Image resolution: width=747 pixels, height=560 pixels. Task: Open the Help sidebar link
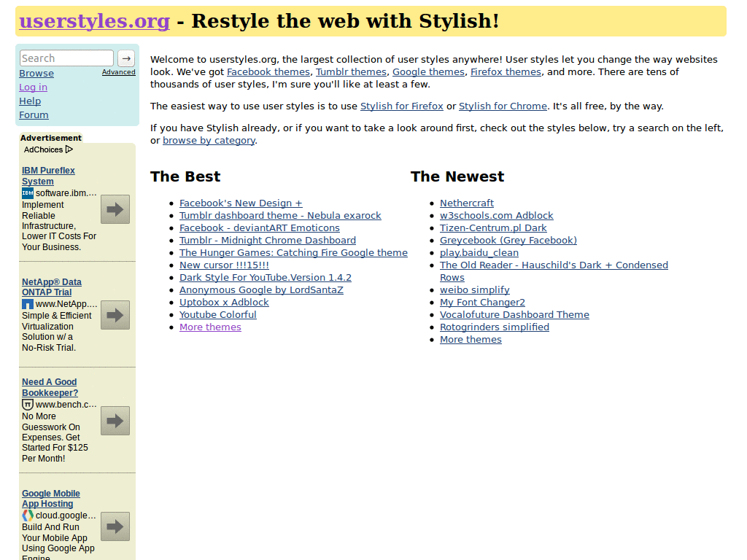[30, 101]
